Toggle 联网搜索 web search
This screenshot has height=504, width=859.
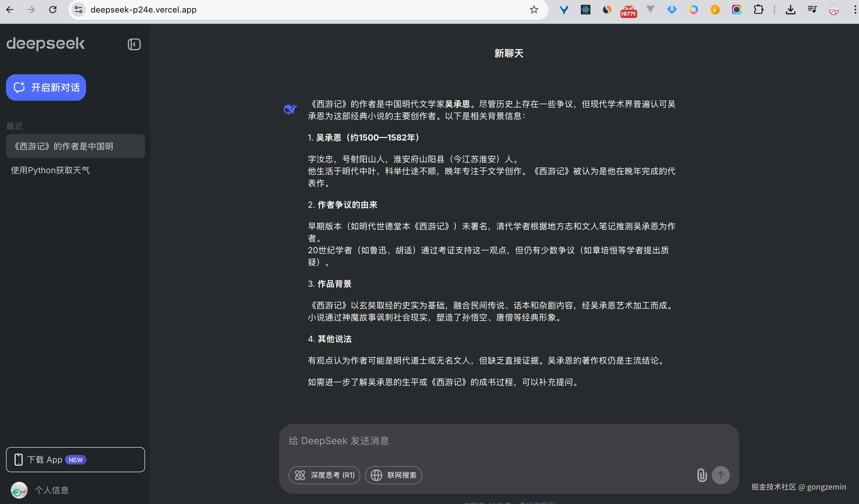tap(394, 475)
